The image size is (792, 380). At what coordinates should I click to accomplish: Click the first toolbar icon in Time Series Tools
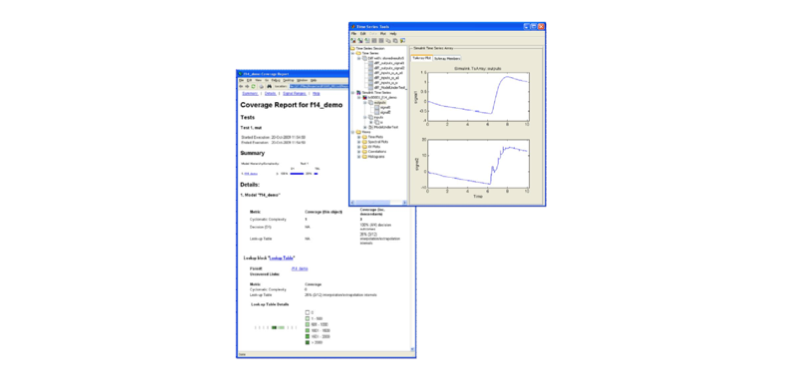click(353, 40)
